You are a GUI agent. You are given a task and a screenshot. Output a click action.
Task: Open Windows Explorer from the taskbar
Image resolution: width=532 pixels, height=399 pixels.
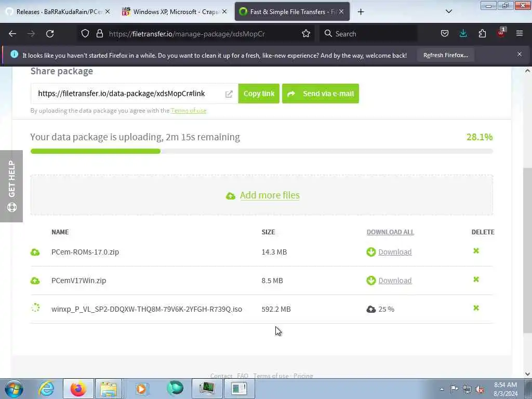pos(109,389)
